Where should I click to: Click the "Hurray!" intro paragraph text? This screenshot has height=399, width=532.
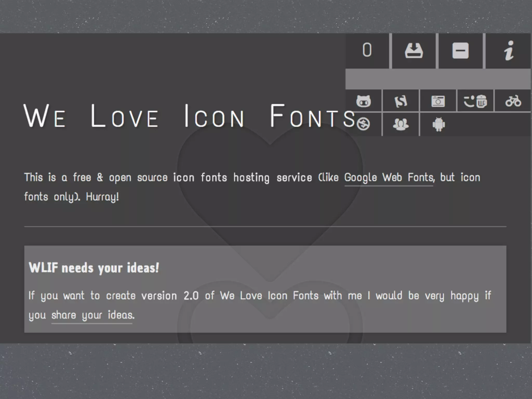(x=102, y=197)
